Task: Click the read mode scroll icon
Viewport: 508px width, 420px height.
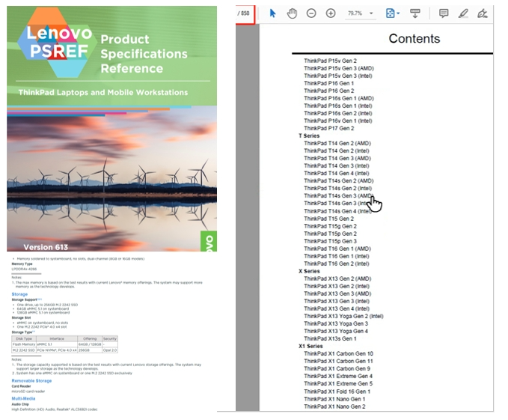Action: click(415, 13)
